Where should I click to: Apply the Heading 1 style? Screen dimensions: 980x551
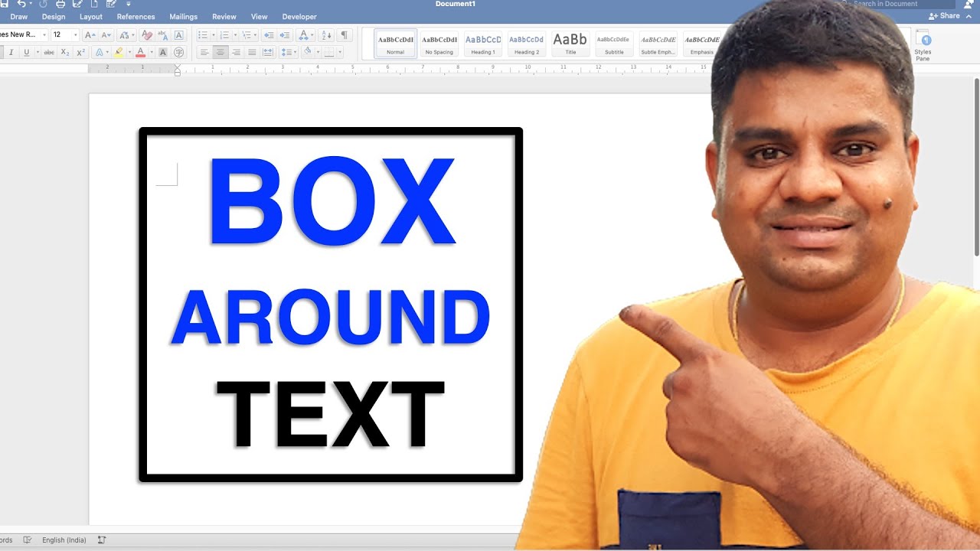click(x=482, y=44)
